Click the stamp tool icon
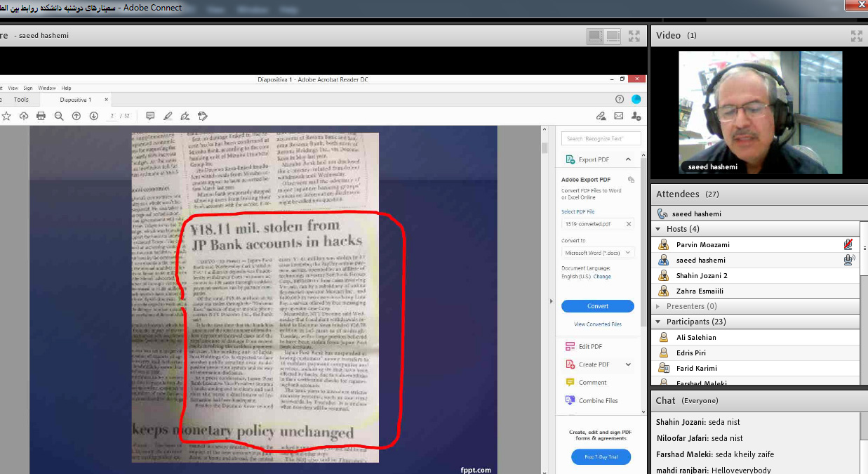This screenshot has width=868, height=474. pyautogui.click(x=203, y=116)
